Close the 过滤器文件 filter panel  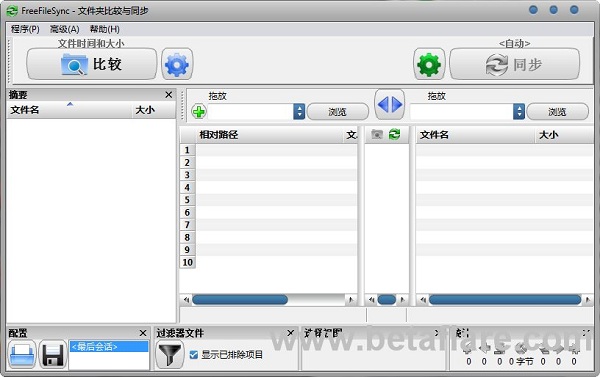[290, 333]
